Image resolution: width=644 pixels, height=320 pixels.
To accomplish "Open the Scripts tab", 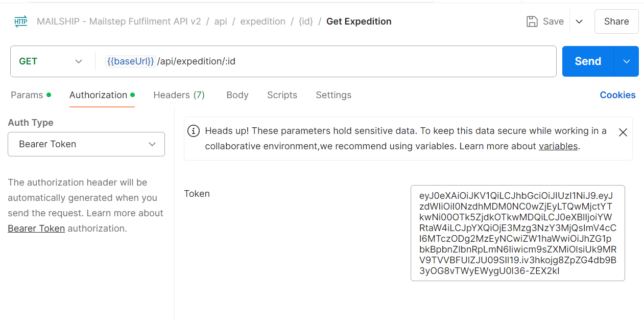I will tap(282, 95).
